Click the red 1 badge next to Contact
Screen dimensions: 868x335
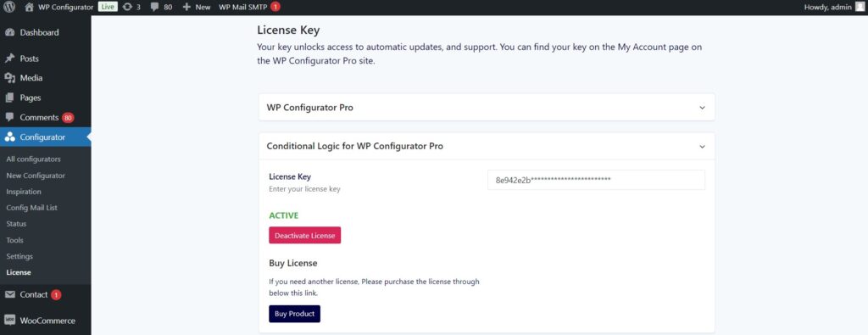56,294
